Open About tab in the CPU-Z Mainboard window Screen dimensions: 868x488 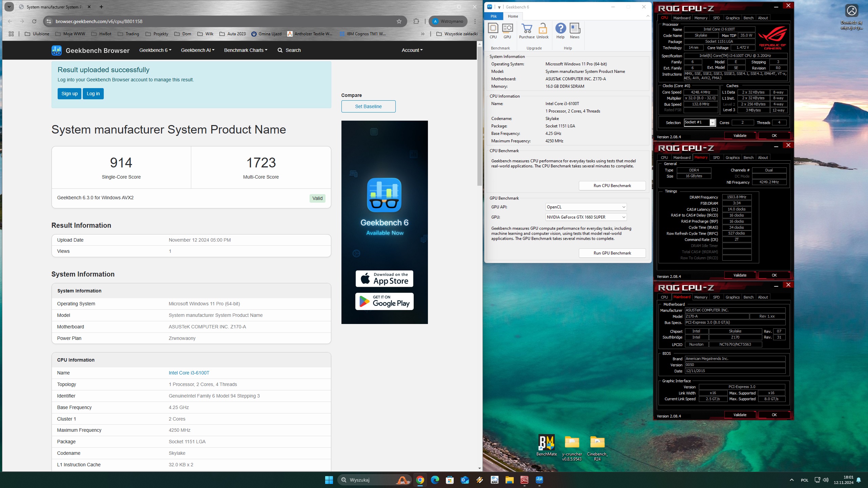coord(763,297)
